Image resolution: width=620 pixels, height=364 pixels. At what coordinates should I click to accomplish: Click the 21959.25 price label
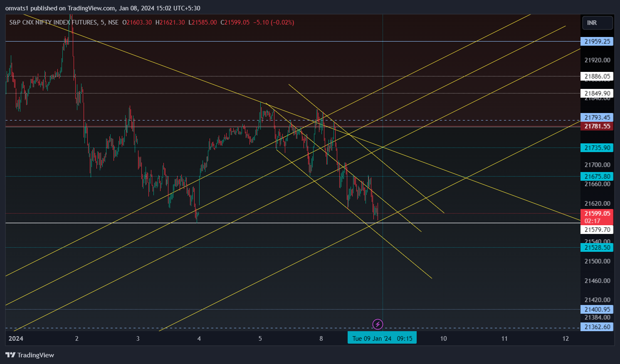point(597,42)
